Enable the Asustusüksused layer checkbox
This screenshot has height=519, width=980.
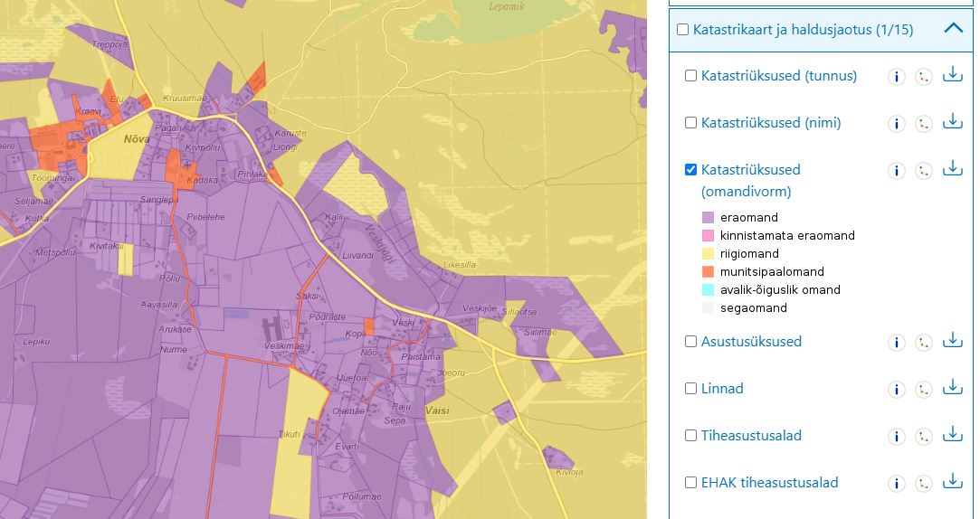click(x=691, y=342)
